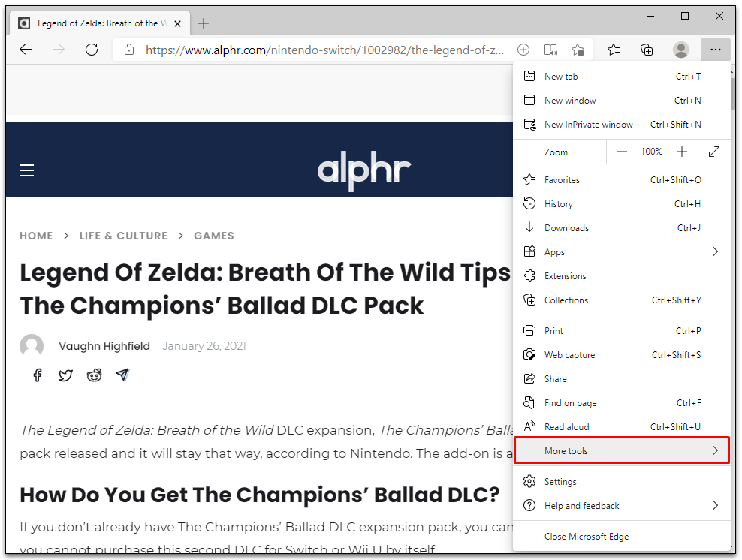The image size is (742, 560).
Task: Open the Collections toolbar icon
Action: click(x=647, y=50)
